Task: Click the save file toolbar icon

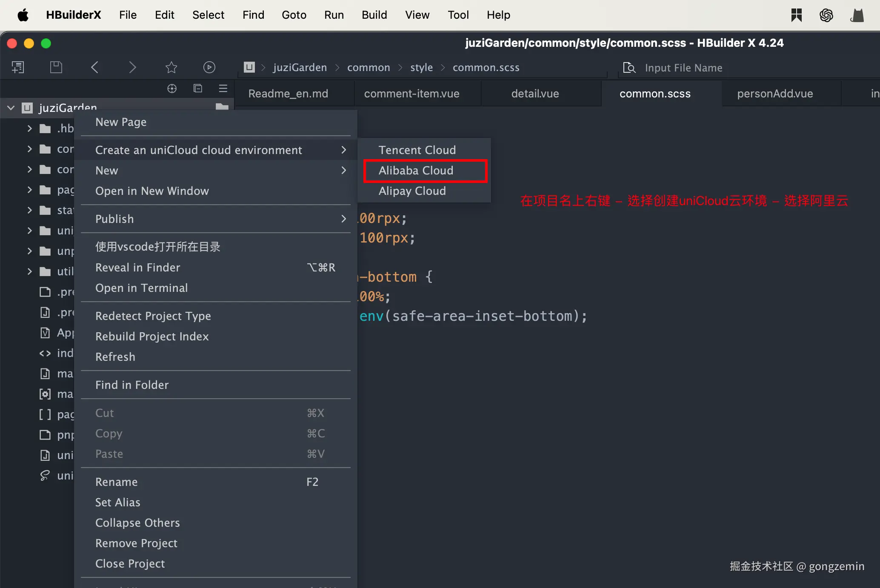Action: tap(56, 67)
